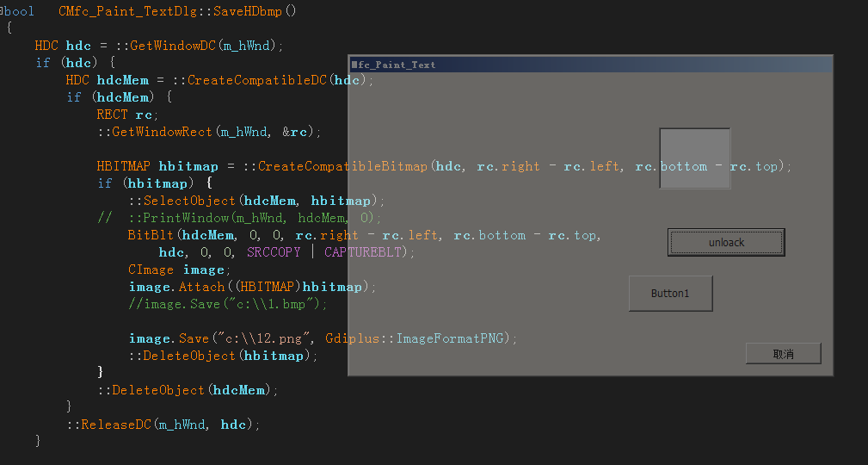This screenshot has height=465, width=868.
Task: Click the 'if (hbitmap) {' line
Action: [155, 183]
